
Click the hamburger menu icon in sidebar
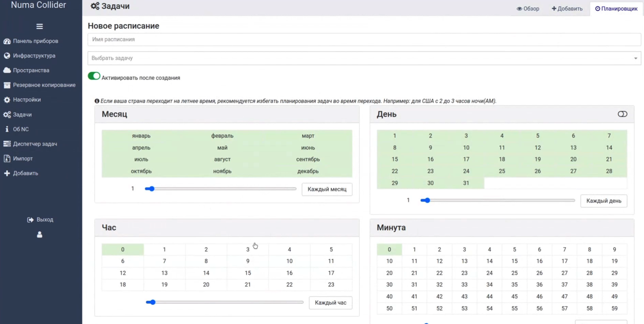click(x=40, y=26)
